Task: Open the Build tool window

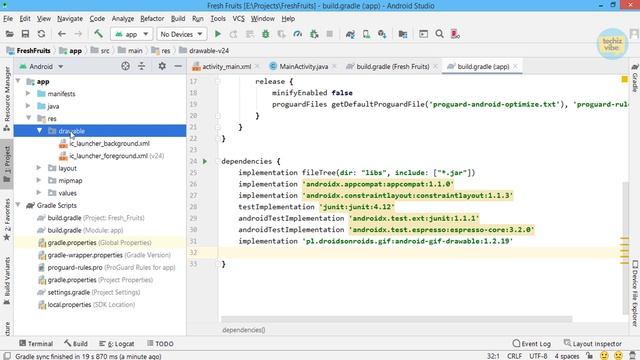Action: point(76,344)
